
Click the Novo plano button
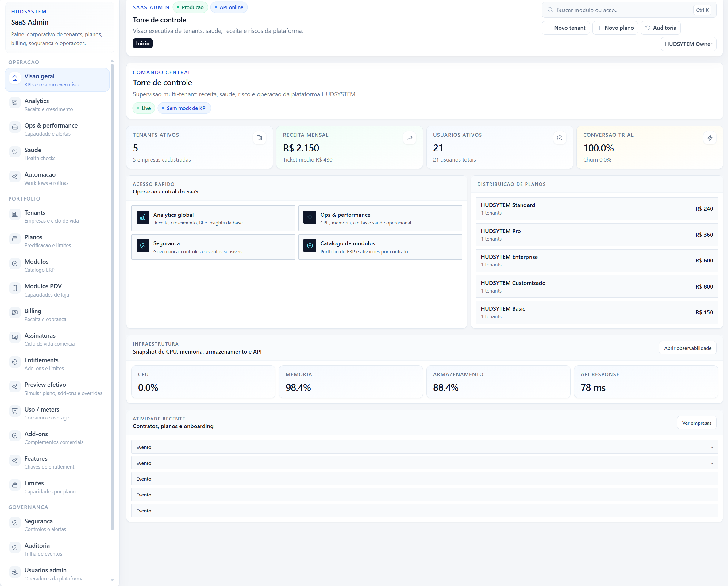pyautogui.click(x=615, y=28)
